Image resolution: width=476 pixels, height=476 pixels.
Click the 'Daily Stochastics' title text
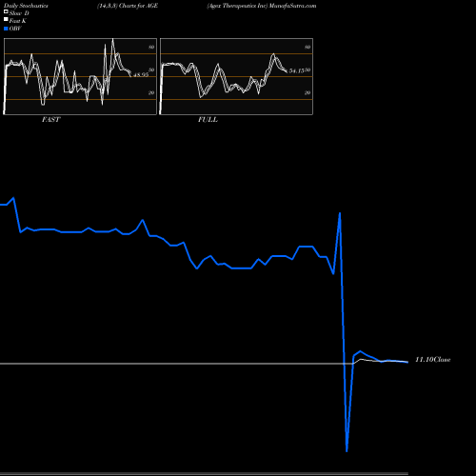(x=26, y=6)
